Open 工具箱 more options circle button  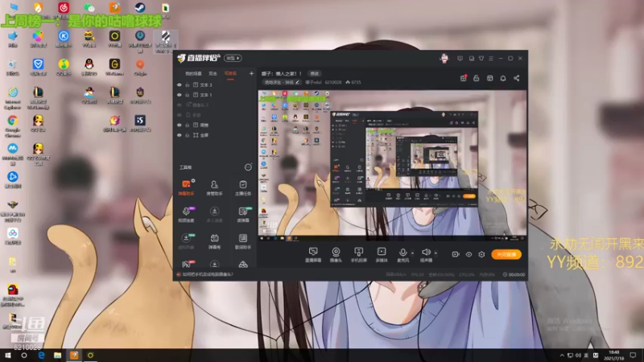248,167
